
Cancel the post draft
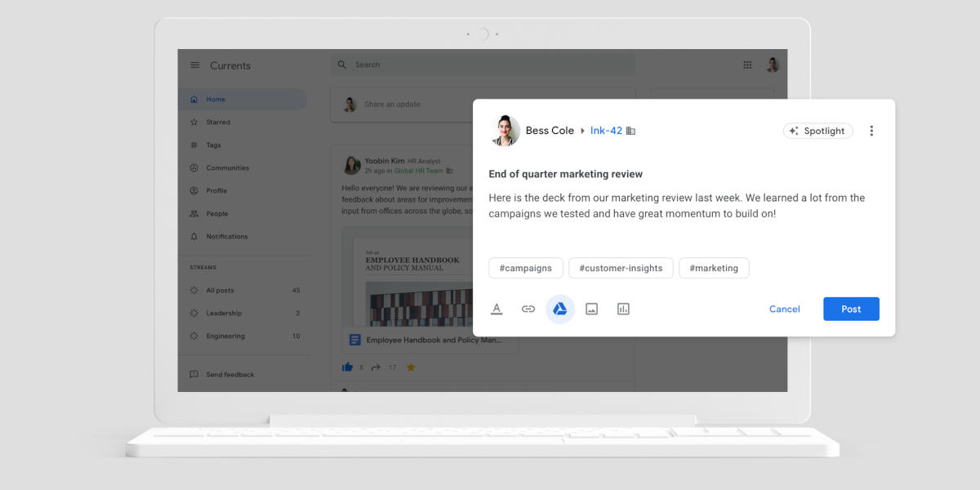785,309
